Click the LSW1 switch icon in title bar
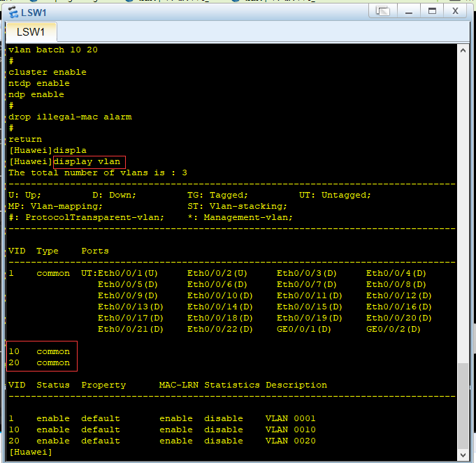 tap(13, 12)
